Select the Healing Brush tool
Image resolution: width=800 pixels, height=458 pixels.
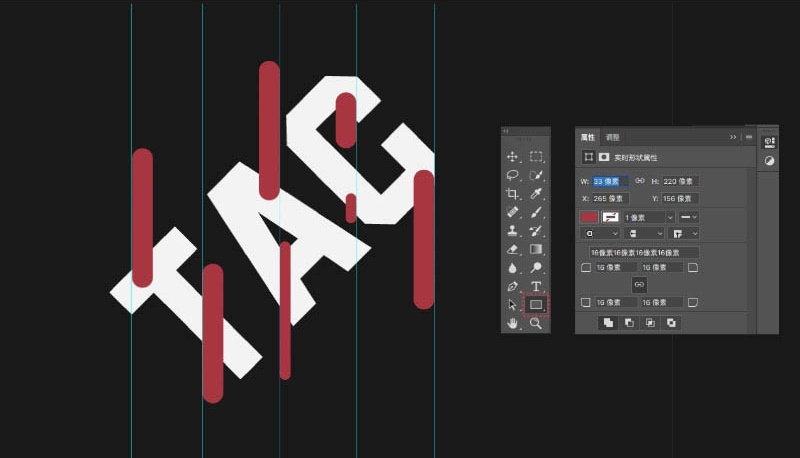point(512,212)
